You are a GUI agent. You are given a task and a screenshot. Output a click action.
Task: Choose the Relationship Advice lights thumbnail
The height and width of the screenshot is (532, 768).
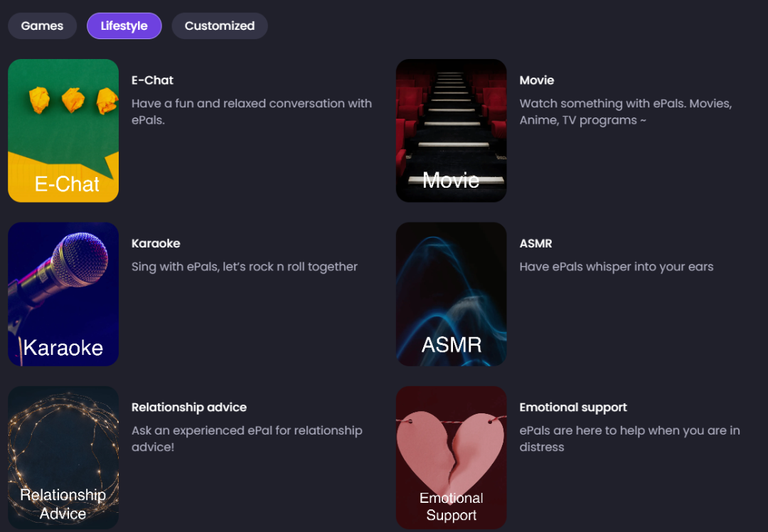pos(63,457)
